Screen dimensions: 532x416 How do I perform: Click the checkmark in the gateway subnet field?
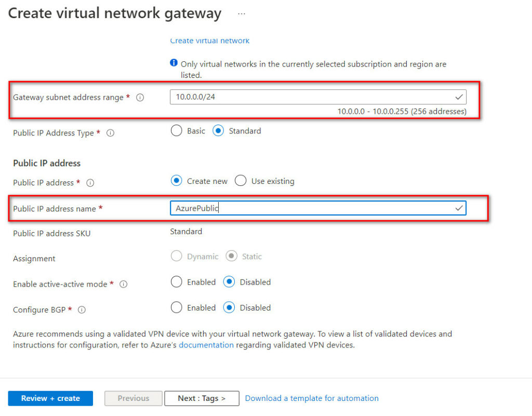(459, 97)
